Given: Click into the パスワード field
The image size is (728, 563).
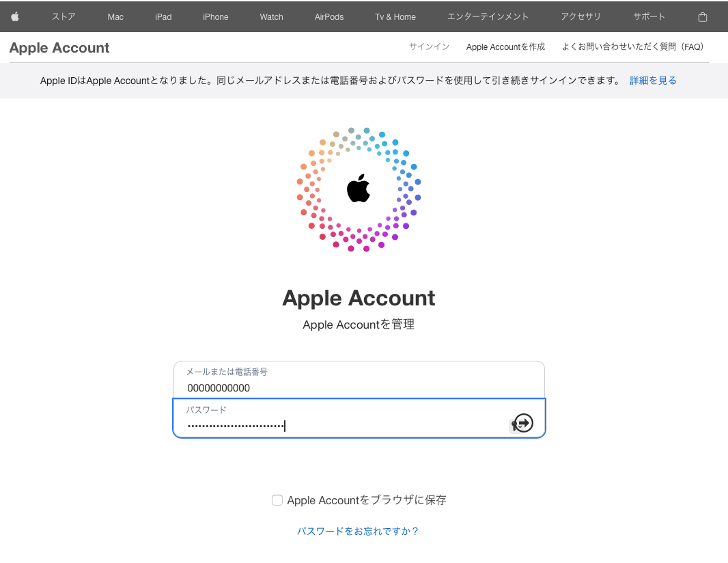Looking at the screenshot, I should coord(359,418).
